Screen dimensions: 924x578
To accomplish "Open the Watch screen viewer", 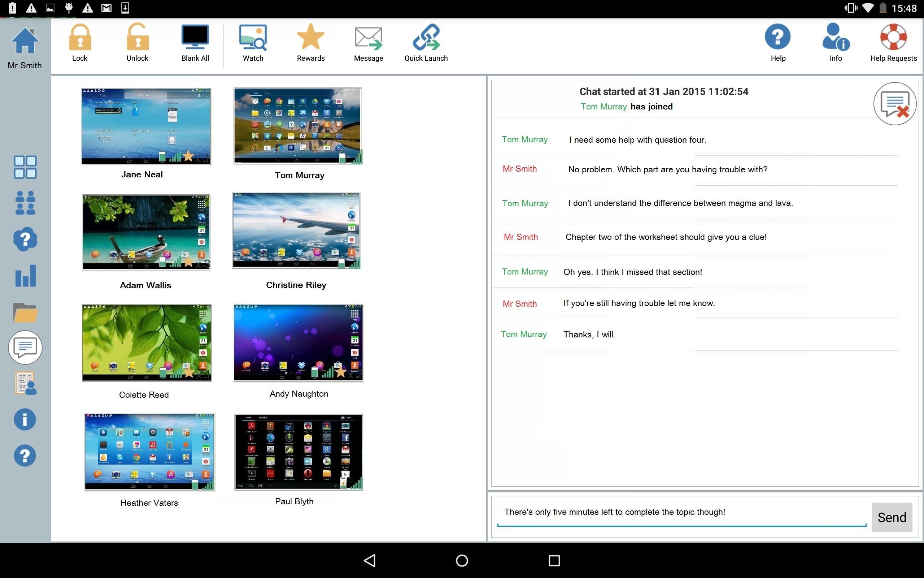I will tap(253, 38).
